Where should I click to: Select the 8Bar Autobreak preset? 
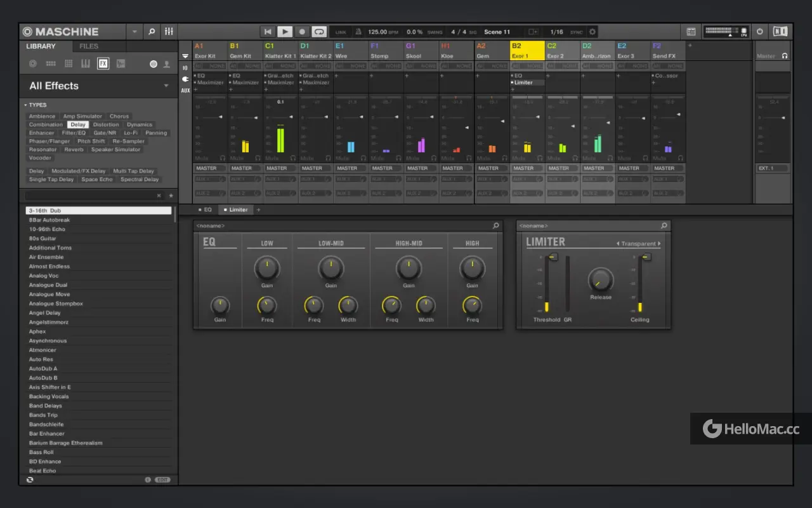click(98, 220)
